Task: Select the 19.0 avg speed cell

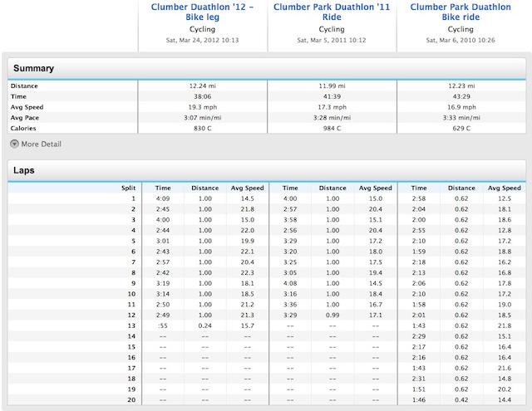Action: pyautogui.click(x=505, y=305)
